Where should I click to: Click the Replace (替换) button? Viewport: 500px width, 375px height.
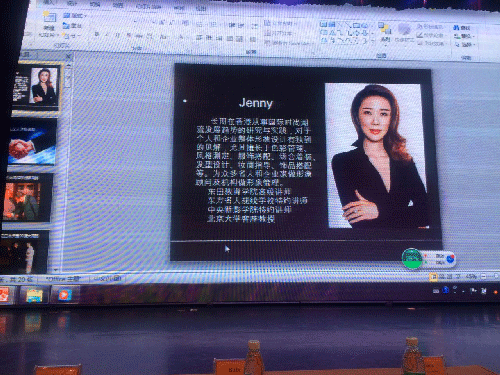point(464,36)
